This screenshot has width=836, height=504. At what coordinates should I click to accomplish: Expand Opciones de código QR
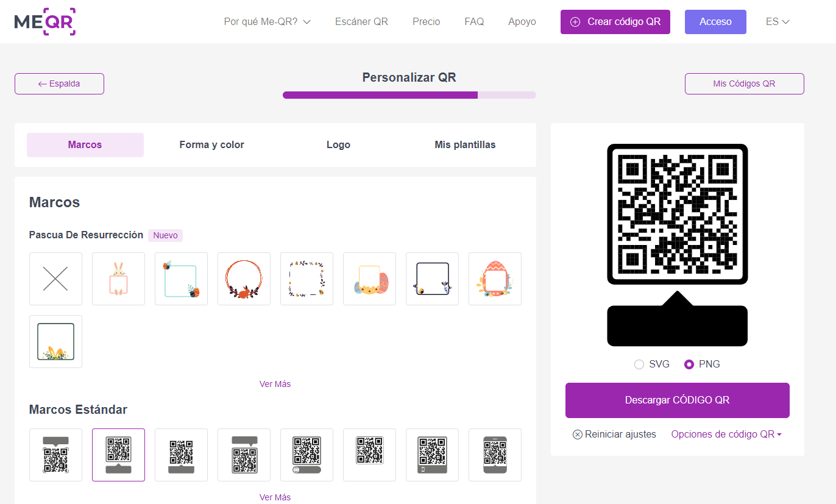pyautogui.click(x=726, y=435)
